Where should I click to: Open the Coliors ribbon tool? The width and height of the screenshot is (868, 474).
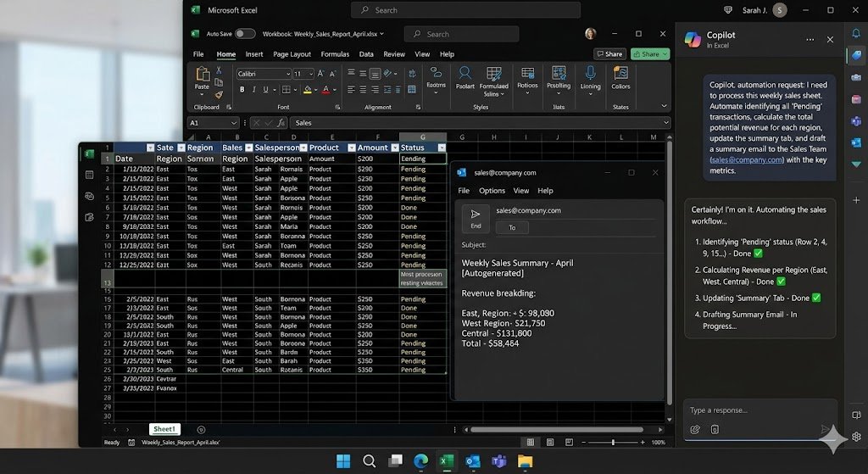pyautogui.click(x=620, y=77)
